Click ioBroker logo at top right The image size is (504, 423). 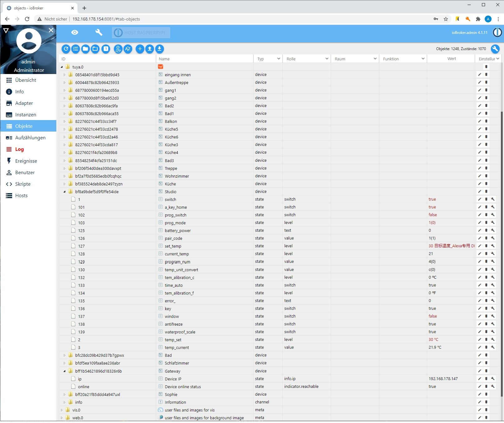[x=497, y=32]
